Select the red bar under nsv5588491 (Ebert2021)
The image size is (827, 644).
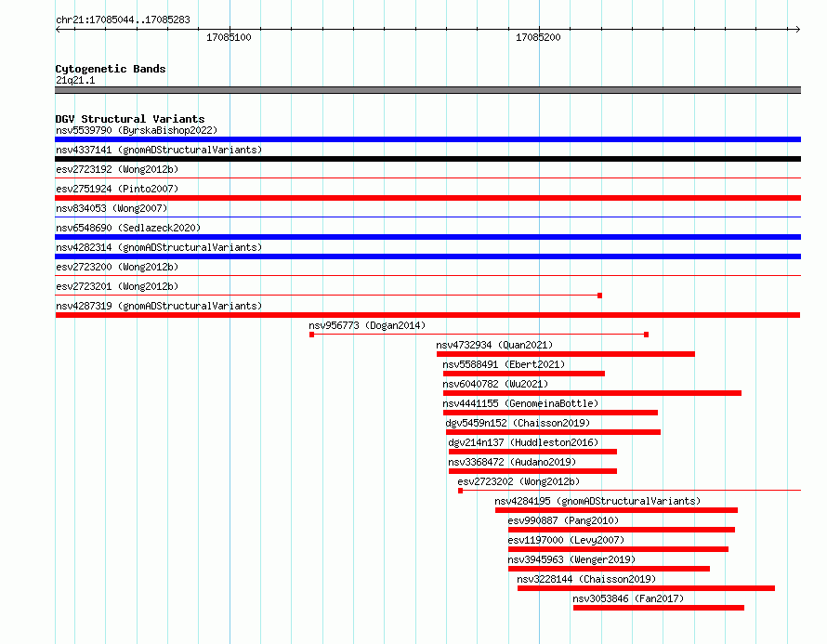coord(524,374)
